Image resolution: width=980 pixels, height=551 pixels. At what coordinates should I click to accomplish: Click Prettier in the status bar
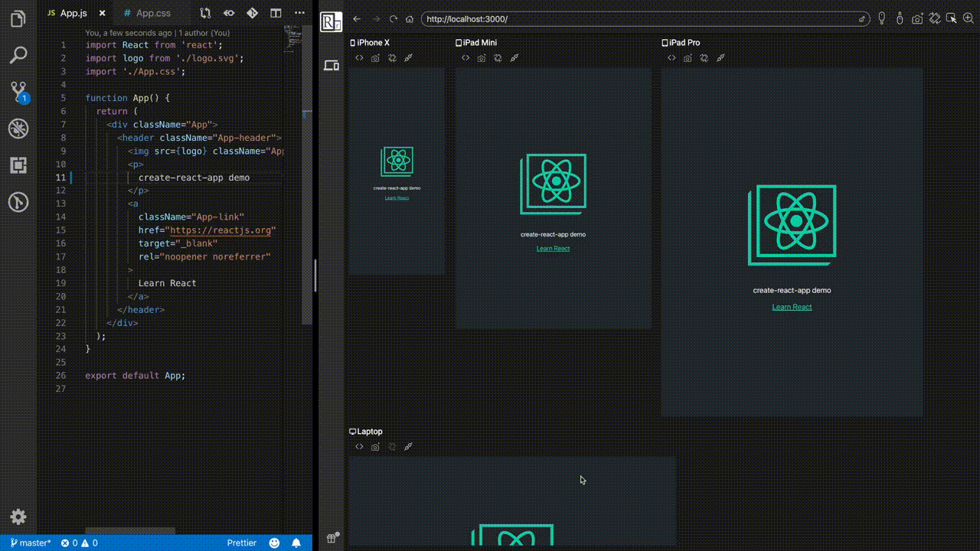tap(242, 543)
